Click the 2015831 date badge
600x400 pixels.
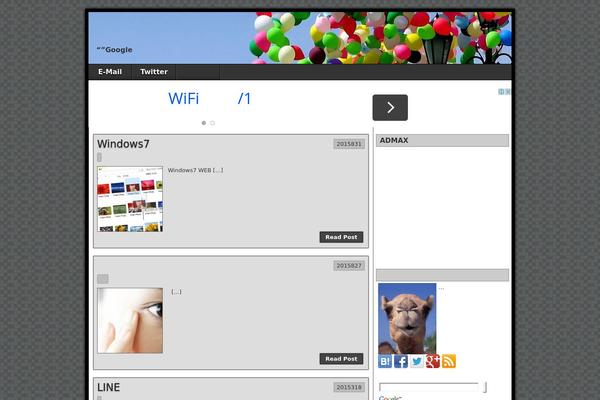click(x=349, y=144)
